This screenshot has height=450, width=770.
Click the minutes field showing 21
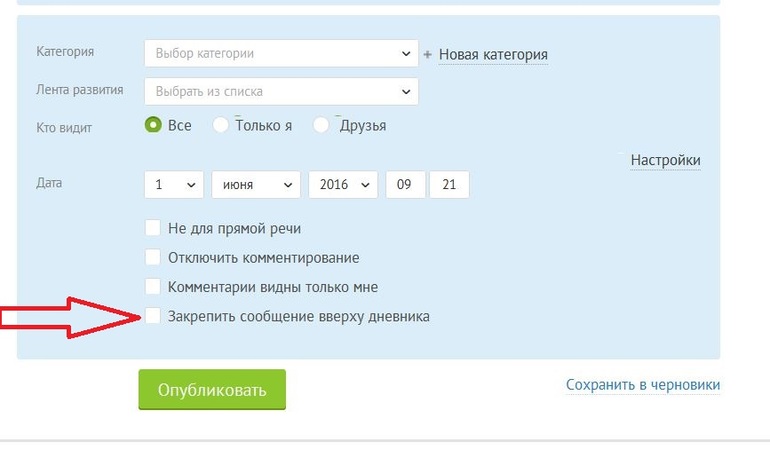[x=449, y=185]
